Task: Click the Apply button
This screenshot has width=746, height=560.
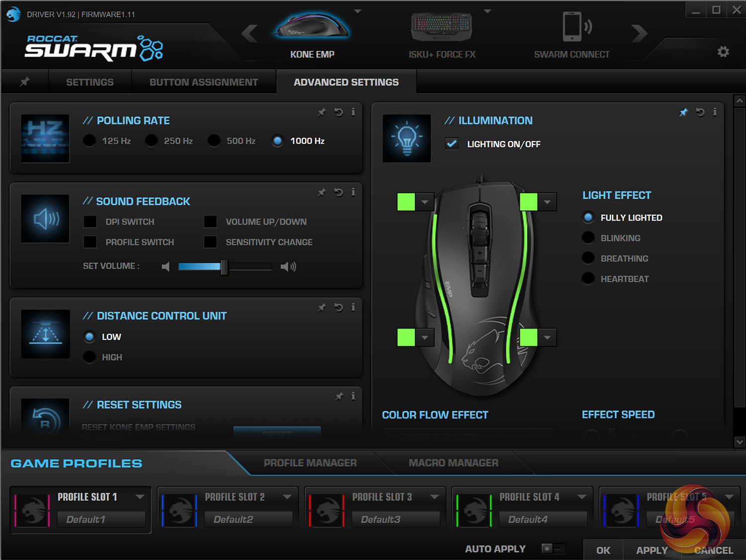Action: click(x=652, y=550)
